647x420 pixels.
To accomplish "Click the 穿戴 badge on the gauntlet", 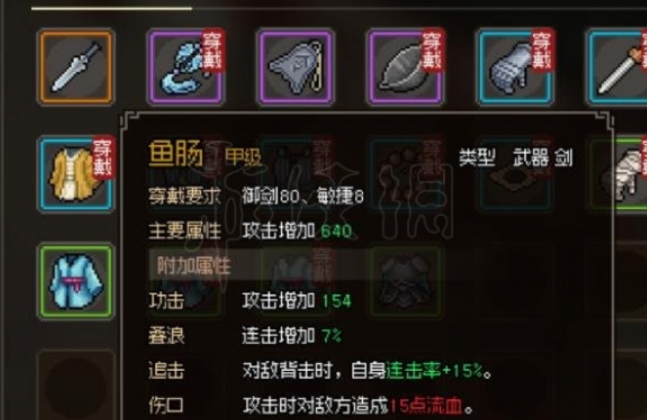I will pos(542,50).
